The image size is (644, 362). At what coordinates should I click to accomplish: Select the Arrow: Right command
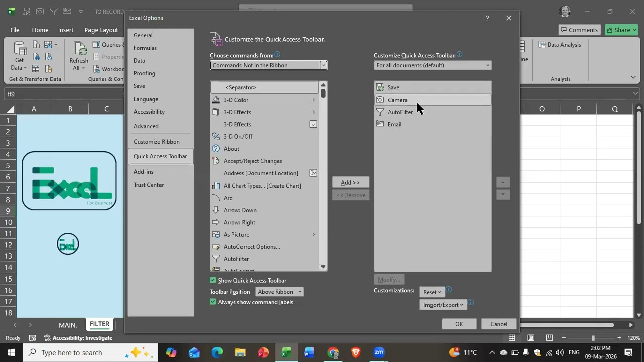tap(265, 222)
